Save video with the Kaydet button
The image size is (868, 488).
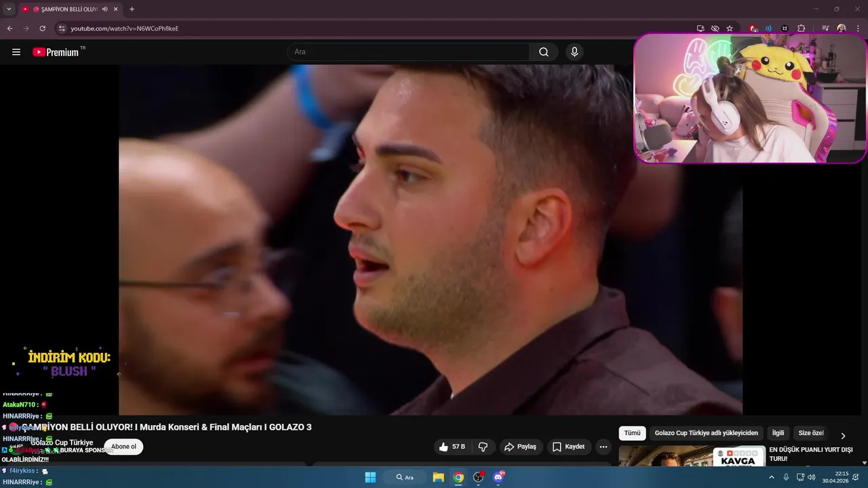tap(568, 447)
